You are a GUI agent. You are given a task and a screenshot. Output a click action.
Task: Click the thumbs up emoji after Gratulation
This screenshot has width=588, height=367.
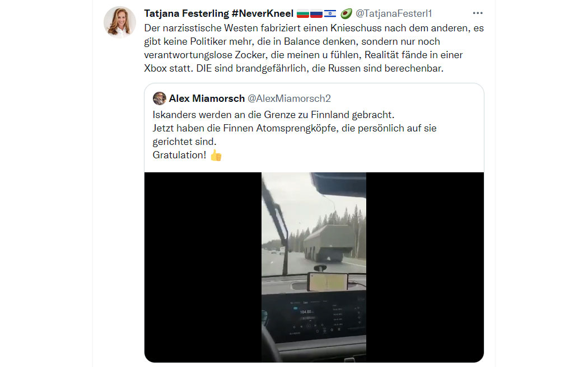tap(216, 155)
